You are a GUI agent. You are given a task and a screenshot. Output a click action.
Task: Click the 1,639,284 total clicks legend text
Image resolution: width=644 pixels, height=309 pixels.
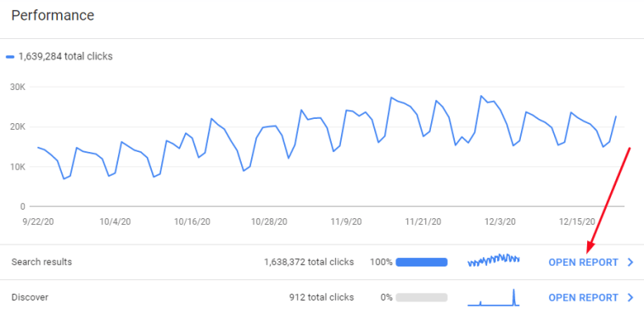point(65,57)
